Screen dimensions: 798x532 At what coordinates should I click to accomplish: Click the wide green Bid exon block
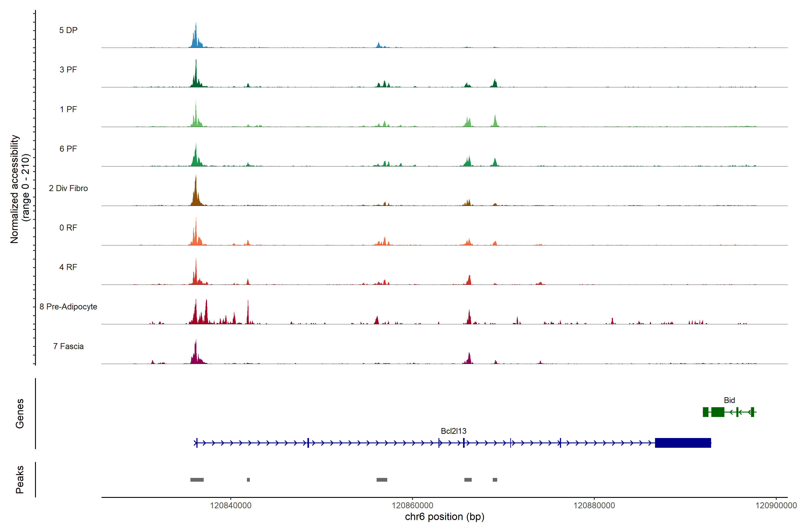pos(718,412)
